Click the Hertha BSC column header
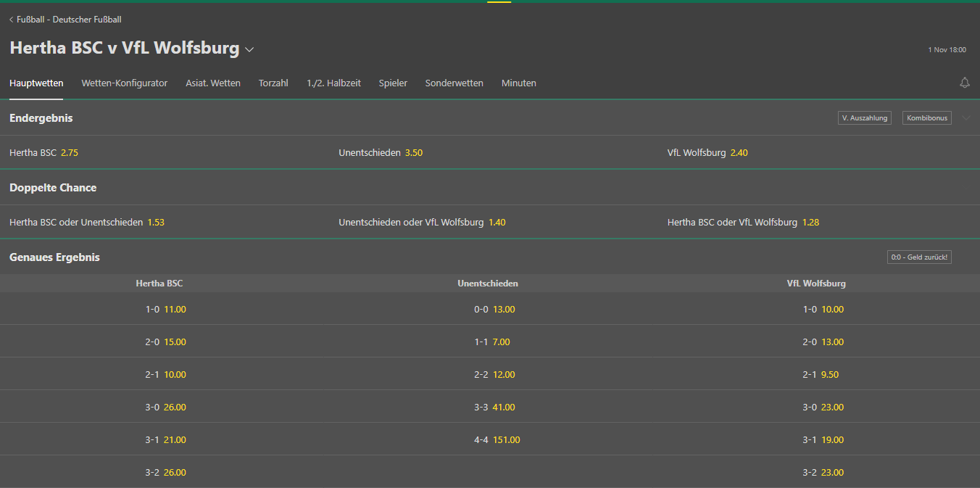The image size is (980, 488). [x=159, y=284]
